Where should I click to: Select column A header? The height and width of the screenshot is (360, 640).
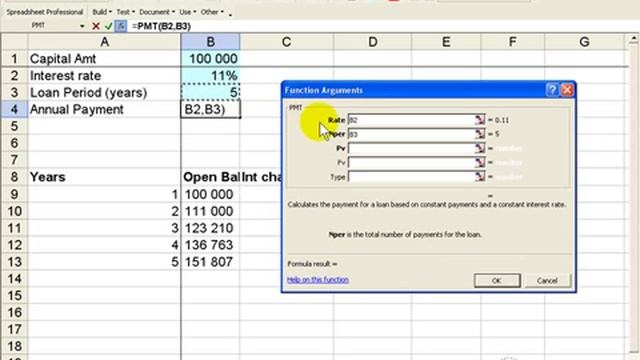pos(104,42)
